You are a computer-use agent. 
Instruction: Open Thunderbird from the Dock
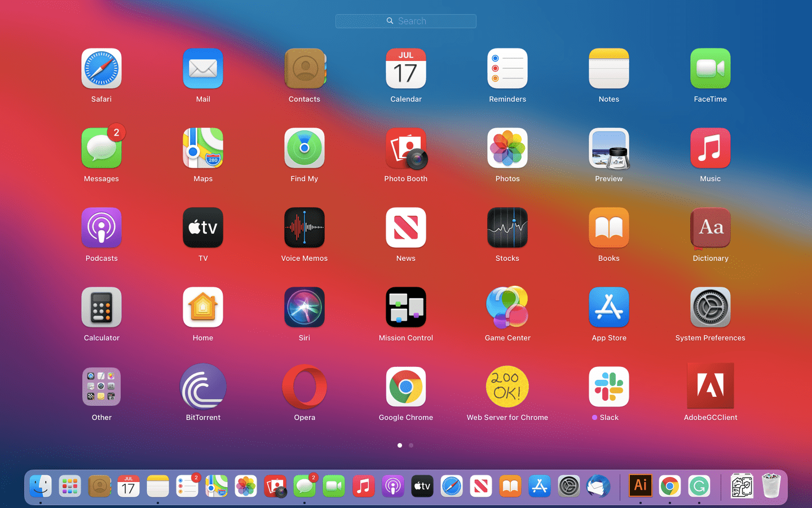tap(598, 486)
